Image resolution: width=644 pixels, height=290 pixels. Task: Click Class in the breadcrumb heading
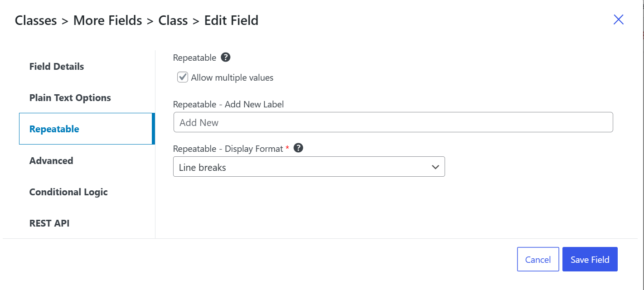point(173,20)
